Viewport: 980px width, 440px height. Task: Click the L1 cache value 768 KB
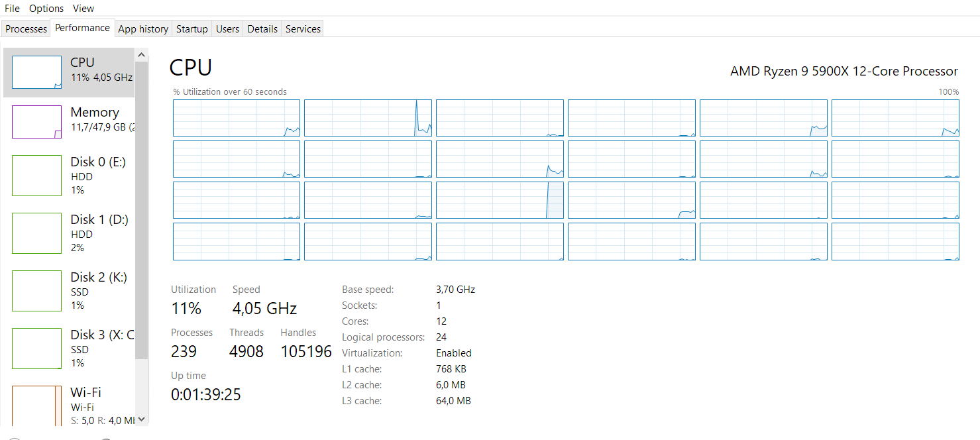click(451, 369)
